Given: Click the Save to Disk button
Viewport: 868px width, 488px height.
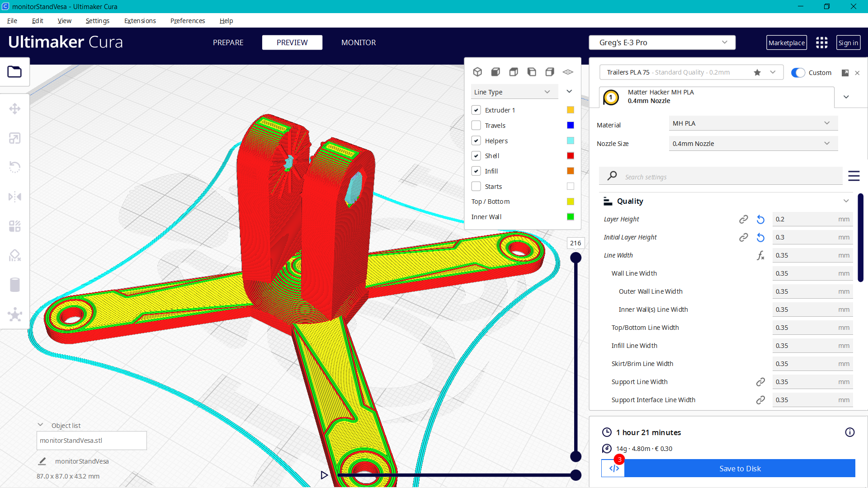Looking at the screenshot, I should pyautogui.click(x=740, y=469).
